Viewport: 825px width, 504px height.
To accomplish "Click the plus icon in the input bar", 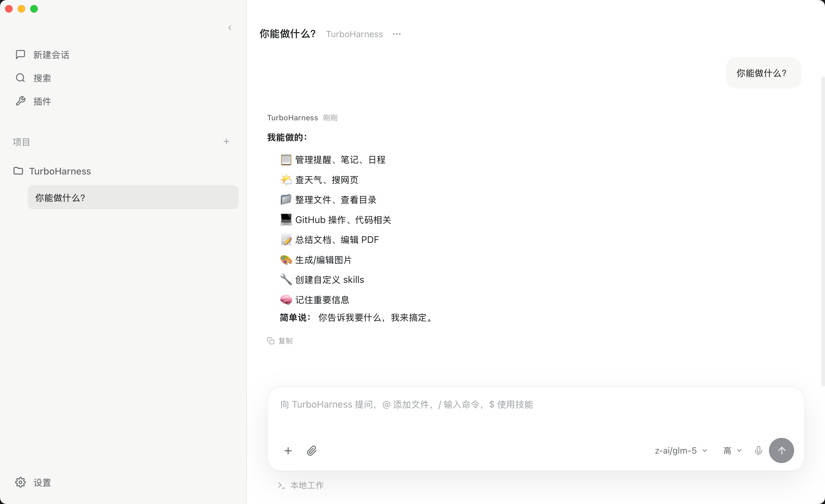I will (x=288, y=451).
